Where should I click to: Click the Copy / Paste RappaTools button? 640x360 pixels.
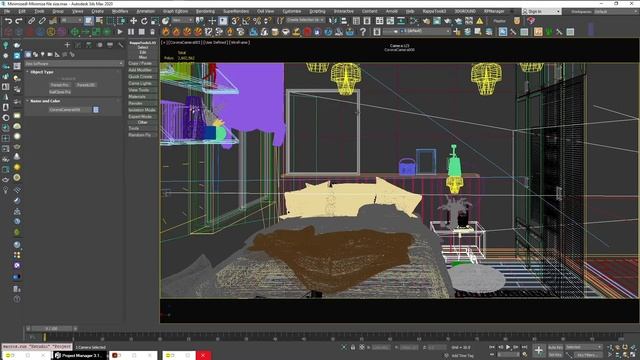click(x=142, y=63)
